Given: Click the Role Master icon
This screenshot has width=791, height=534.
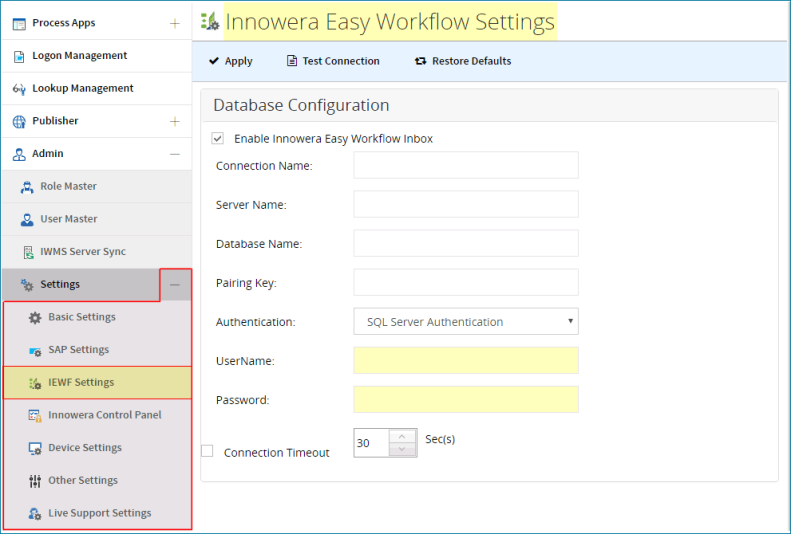Looking at the screenshot, I should (27, 187).
